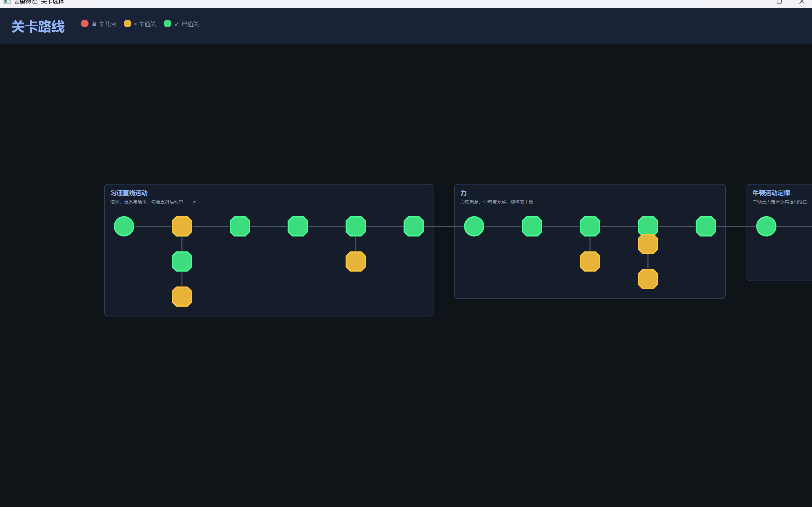Viewport: 812px width, 507px height.
Task: Click the 已通关 legend label
Action: 190,24
